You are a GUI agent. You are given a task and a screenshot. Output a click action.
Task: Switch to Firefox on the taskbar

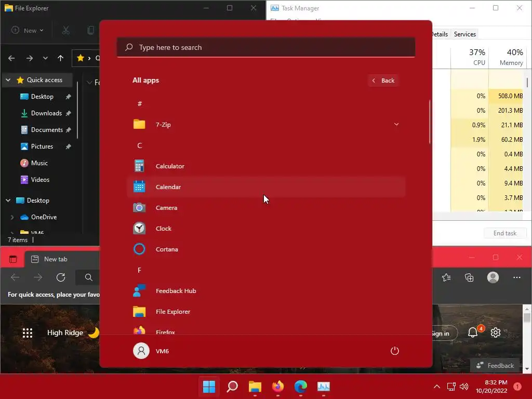pyautogui.click(x=278, y=386)
